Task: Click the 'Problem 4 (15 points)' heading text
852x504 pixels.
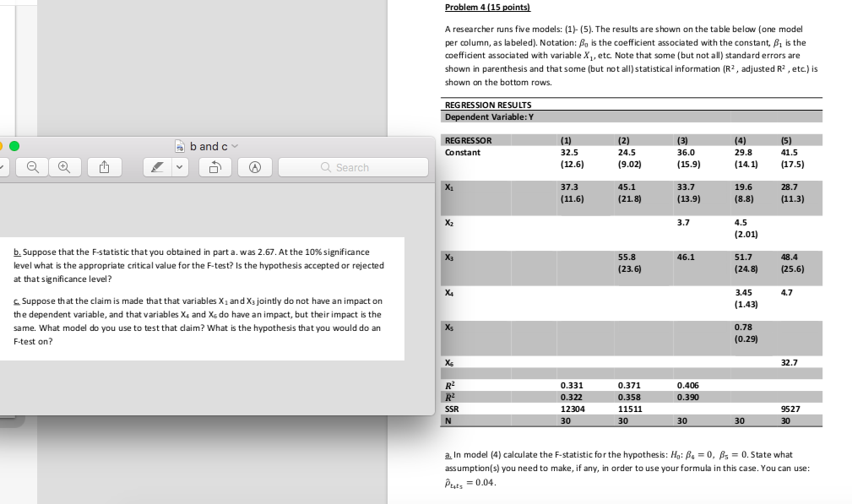Action: click(x=487, y=7)
